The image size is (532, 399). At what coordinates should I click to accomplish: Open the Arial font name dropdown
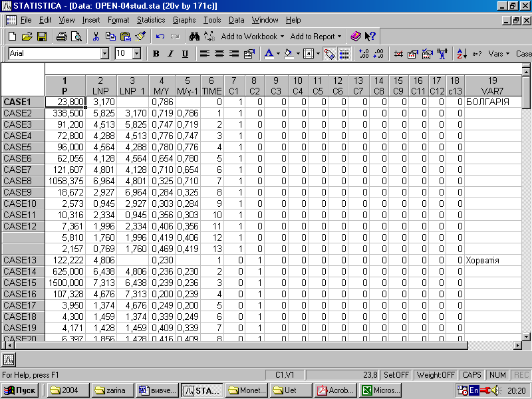[x=105, y=54]
